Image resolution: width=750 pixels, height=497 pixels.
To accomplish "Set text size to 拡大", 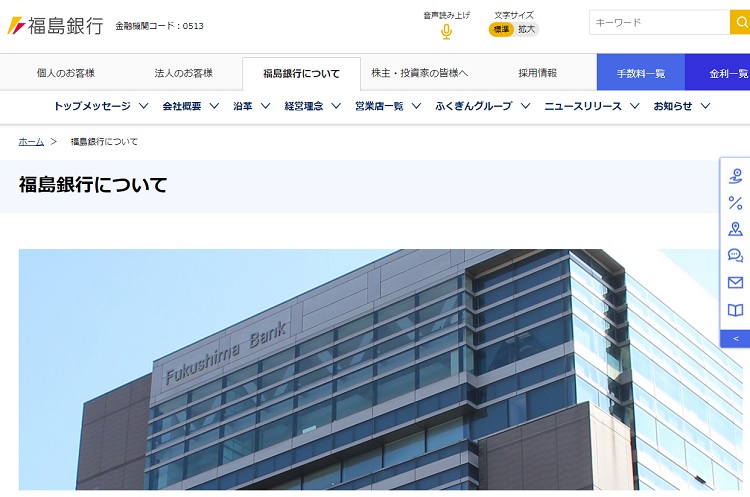I will [x=526, y=30].
